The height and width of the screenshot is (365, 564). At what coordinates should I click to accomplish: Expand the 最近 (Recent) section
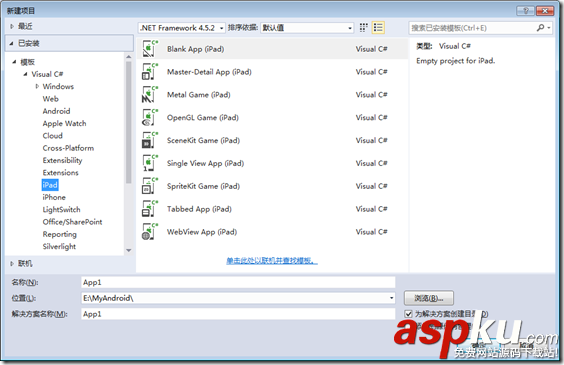pyautogui.click(x=12, y=26)
